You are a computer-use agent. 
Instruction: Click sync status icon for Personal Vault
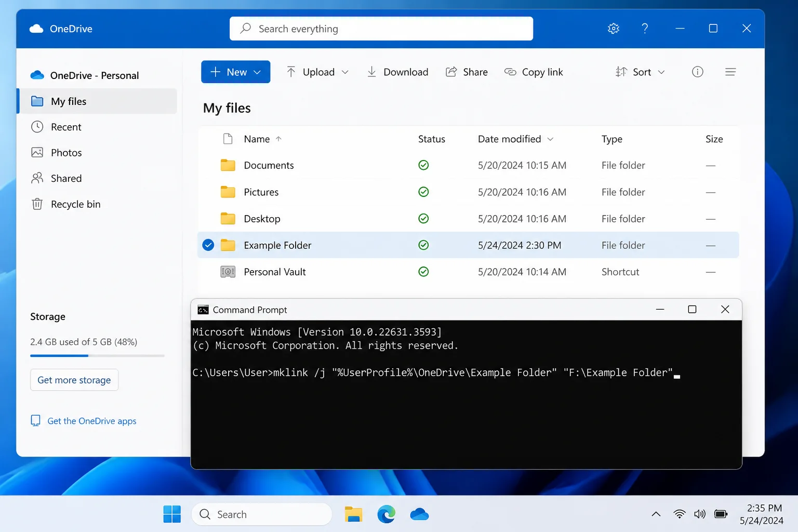click(x=423, y=272)
